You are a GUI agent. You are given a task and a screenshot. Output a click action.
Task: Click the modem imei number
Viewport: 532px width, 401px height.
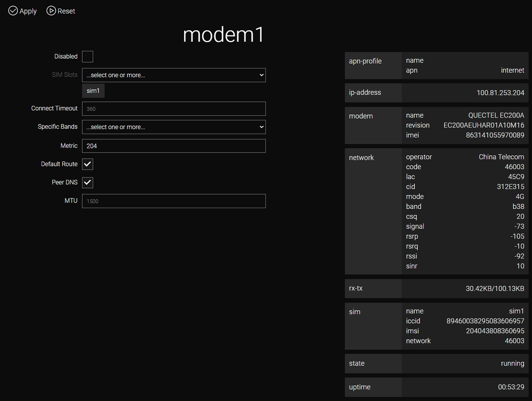pyautogui.click(x=495, y=135)
